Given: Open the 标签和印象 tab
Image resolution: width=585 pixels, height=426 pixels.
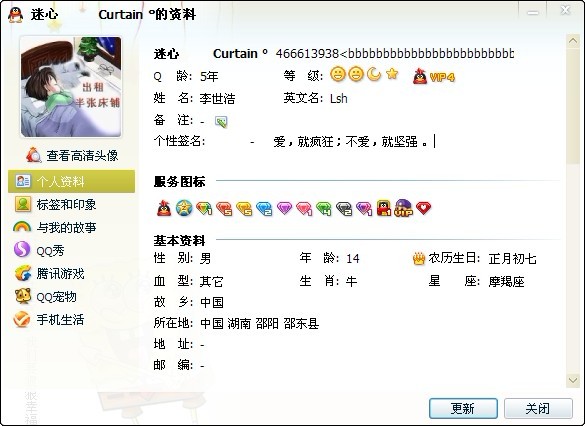Looking at the screenshot, I should [x=71, y=204].
